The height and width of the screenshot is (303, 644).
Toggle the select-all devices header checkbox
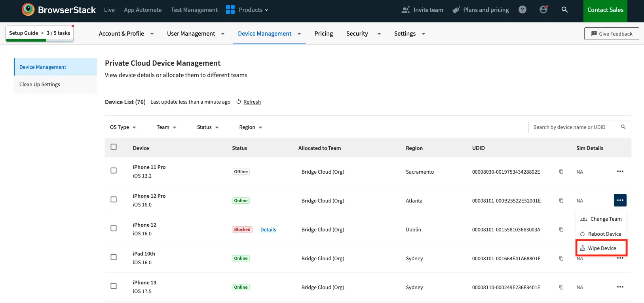click(x=114, y=147)
